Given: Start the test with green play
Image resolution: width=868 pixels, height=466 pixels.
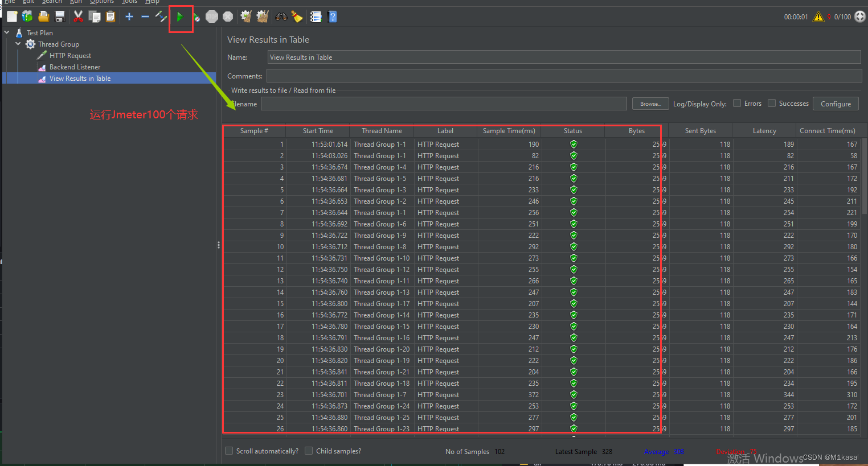Looking at the screenshot, I should pos(180,17).
